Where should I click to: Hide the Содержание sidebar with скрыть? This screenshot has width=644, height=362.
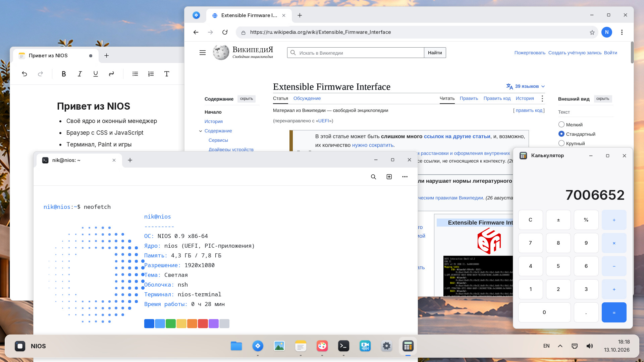pyautogui.click(x=247, y=99)
